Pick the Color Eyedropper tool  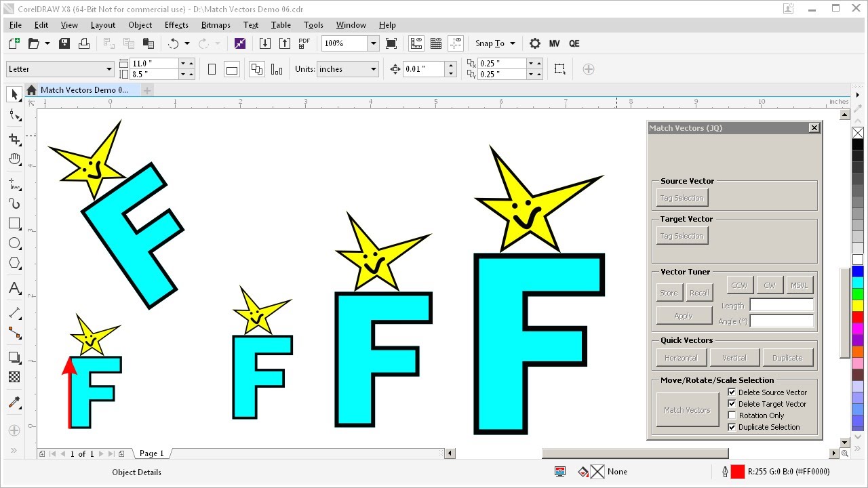[x=14, y=402]
